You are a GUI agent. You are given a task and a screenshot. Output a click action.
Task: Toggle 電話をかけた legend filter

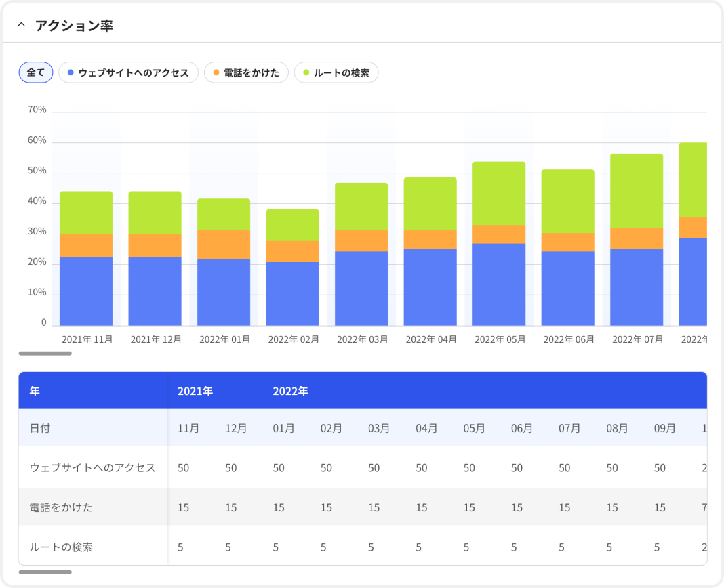click(246, 72)
